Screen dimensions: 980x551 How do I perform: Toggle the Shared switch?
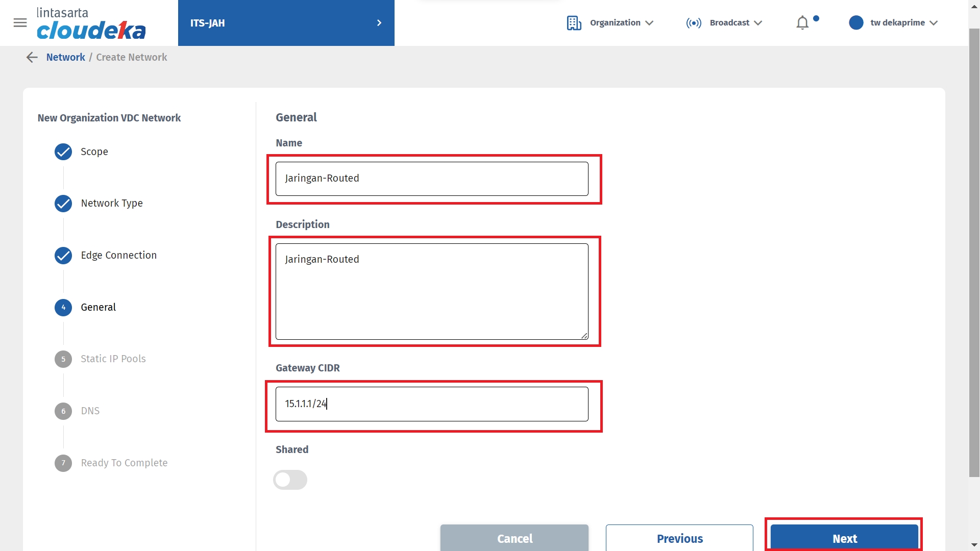click(290, 480)
